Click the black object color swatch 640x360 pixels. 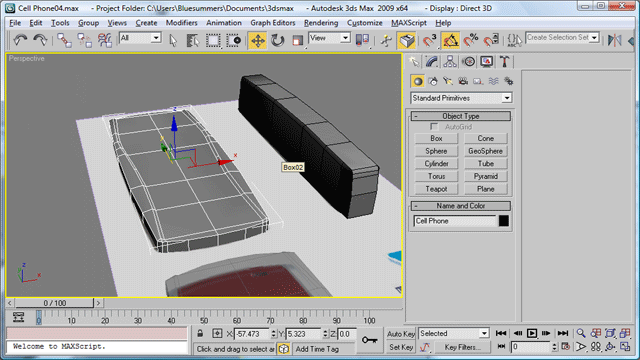(504, 221)
